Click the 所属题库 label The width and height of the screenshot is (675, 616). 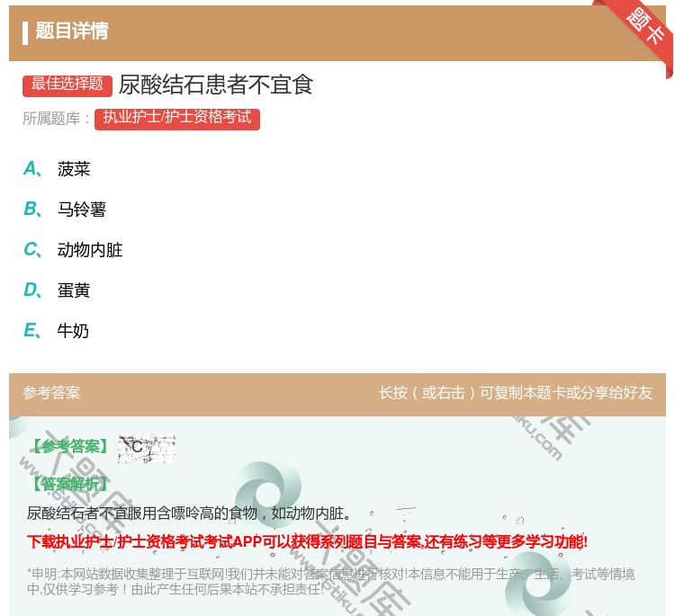pos(56,119)
